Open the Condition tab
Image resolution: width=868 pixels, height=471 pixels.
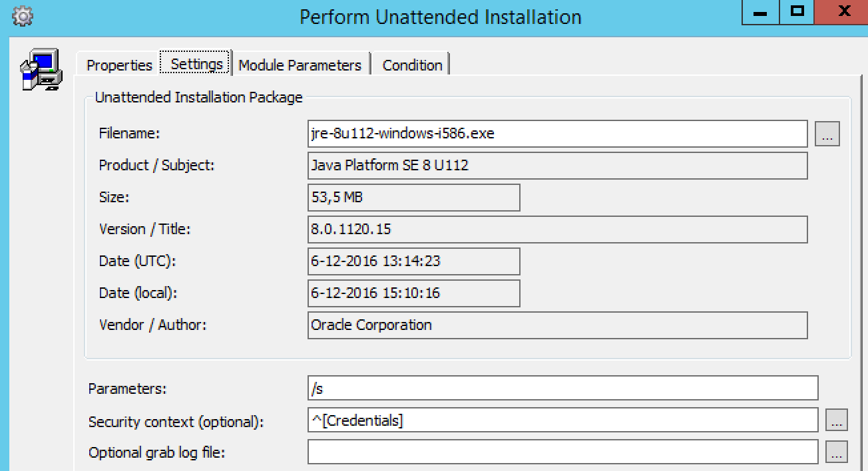point(412,65)
